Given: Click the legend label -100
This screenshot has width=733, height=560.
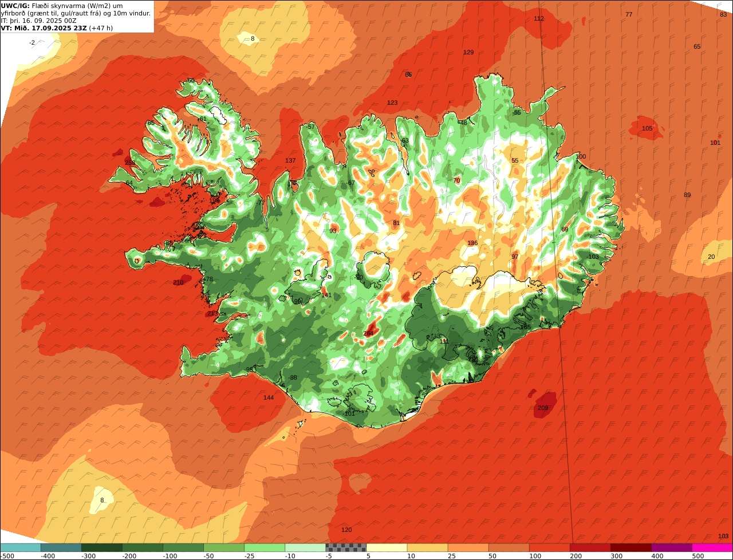Looking at the screenshot, I should [170, 556].
